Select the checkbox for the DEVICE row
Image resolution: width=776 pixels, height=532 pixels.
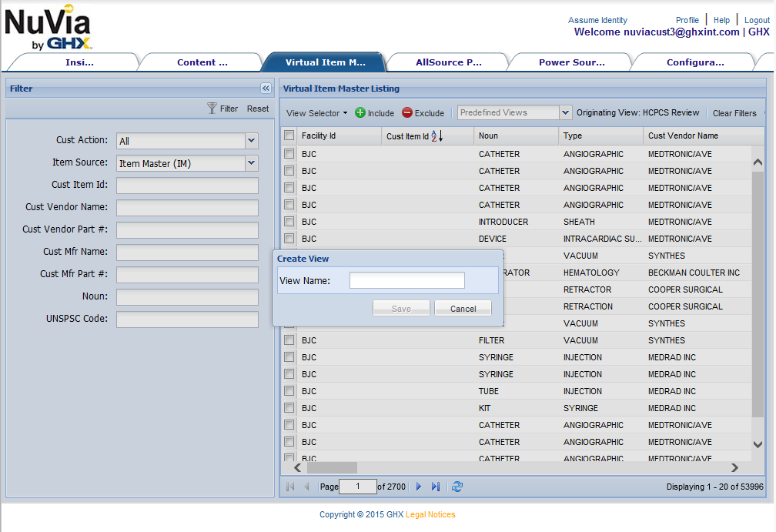click(289, 239)
